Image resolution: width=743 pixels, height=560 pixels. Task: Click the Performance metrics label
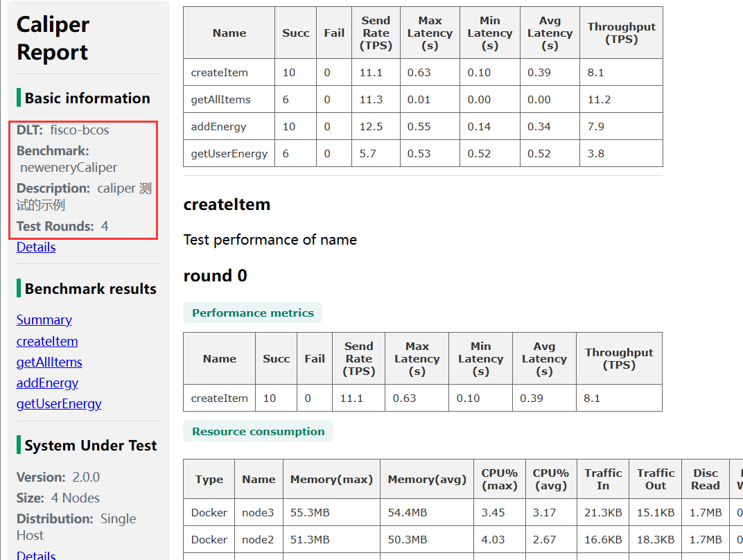(x=252, y=313)
